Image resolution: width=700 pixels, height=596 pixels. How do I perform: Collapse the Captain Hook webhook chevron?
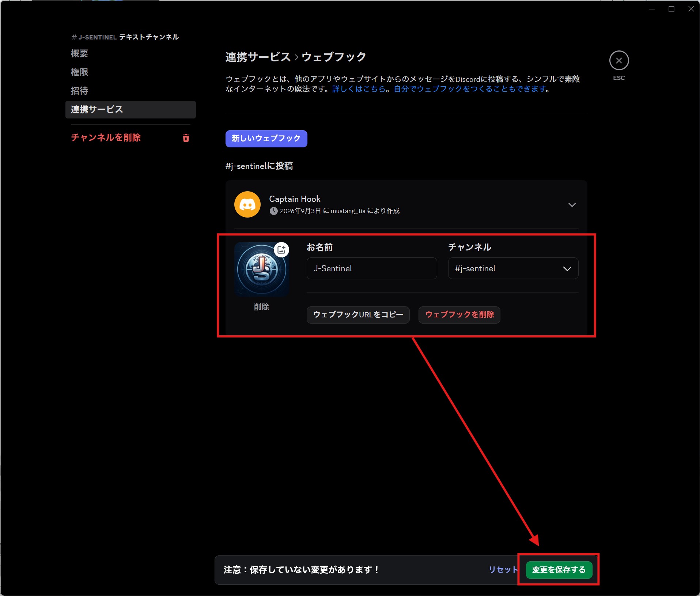tap(572, 205)
